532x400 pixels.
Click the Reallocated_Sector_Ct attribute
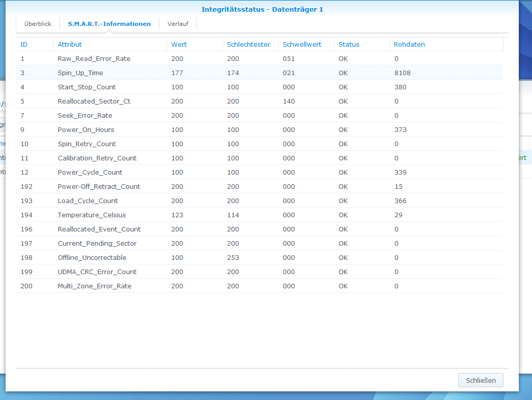click(94, 102)
